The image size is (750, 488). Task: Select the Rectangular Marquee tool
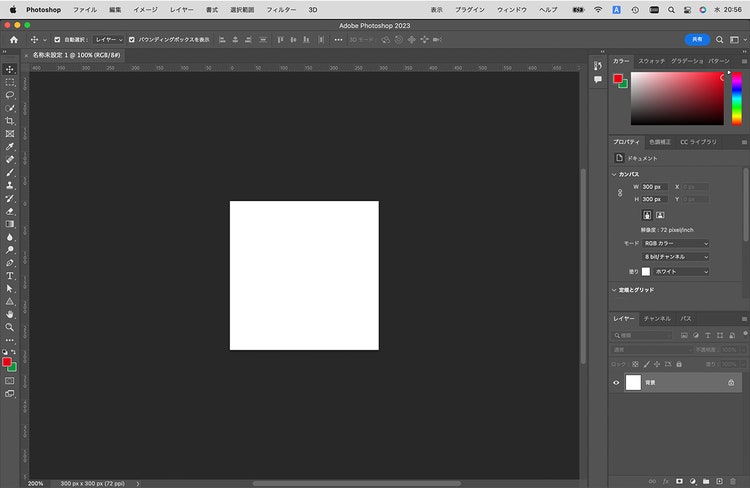10,82
